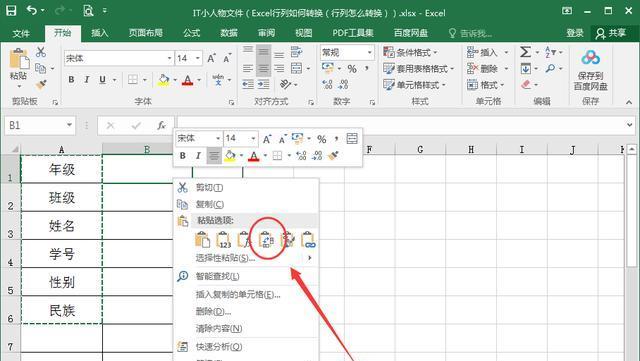Image resolution: width=640 pixels, height=361 pixels.
Task: Open the ribbon font name dropdown 宋体
Action: (x=169, y=58)
